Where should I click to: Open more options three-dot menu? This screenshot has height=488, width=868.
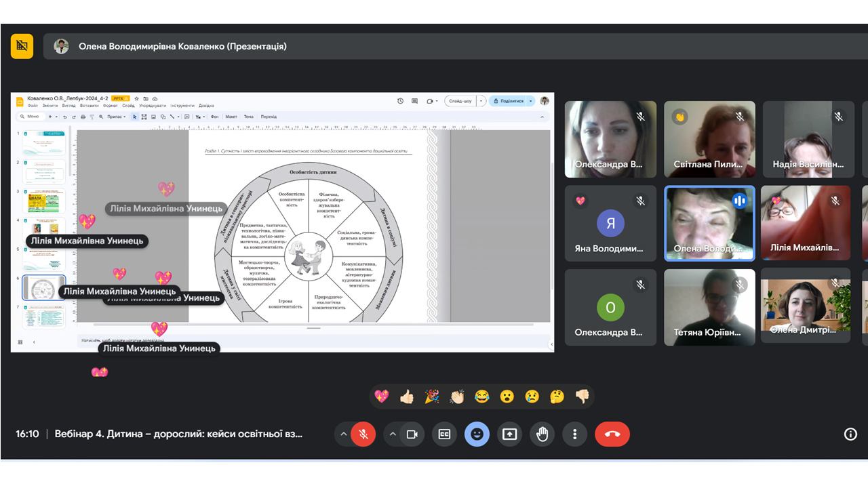[574, 434]
